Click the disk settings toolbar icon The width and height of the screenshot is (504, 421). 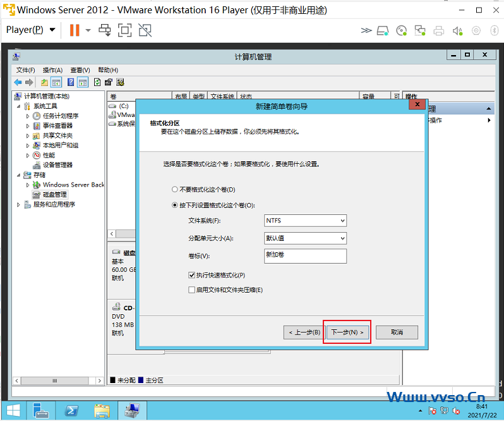[120, 83]
